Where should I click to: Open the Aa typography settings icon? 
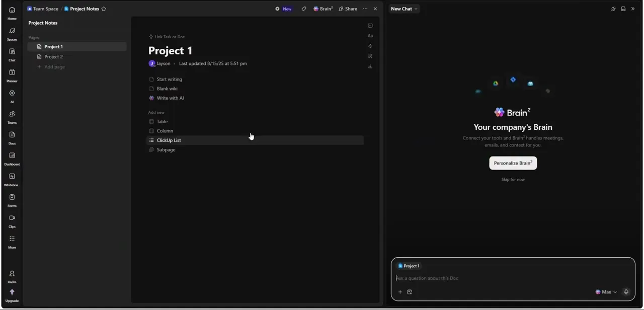tap(370, 36)
